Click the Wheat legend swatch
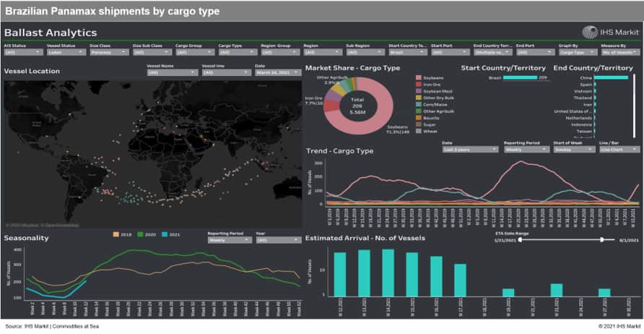The height and width of the screenshot is (334, 644). point(419,131)
